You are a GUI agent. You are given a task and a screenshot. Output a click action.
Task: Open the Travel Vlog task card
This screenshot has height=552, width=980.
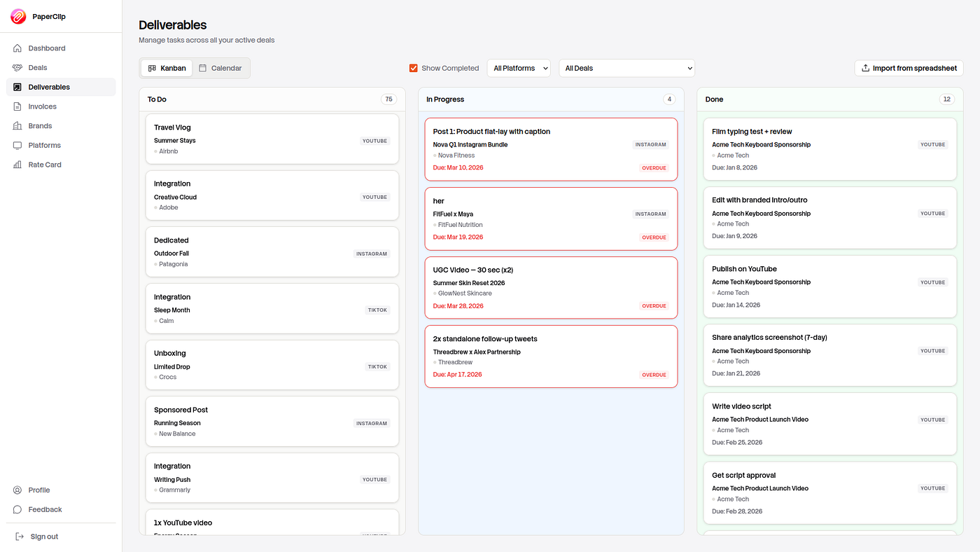pos(272,139)
